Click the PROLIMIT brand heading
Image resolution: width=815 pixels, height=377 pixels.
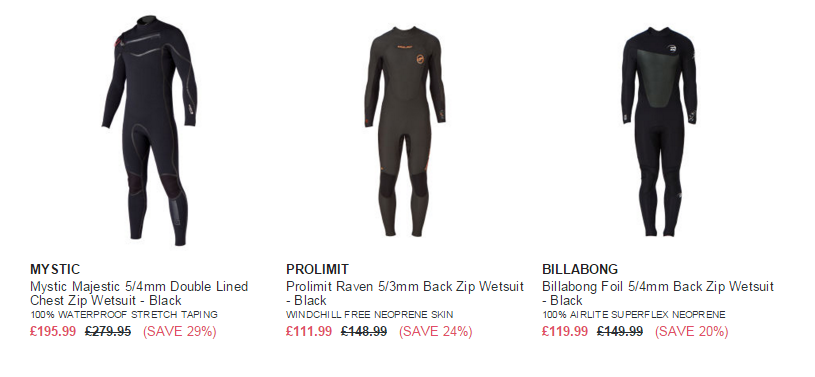pos(318,269)
